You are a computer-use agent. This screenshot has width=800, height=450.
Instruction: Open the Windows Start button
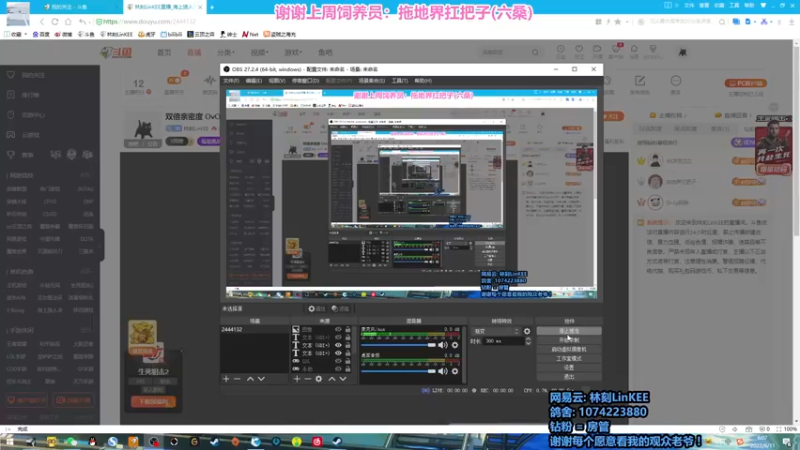click(10, 441)
